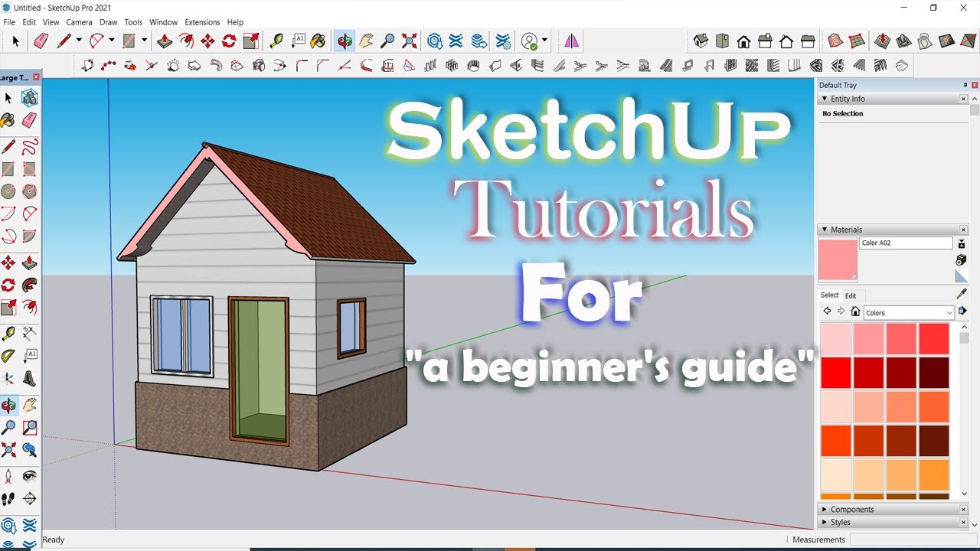980x551 pixels.
Task: Select the pure red color swatch
Action: point(836,373)
